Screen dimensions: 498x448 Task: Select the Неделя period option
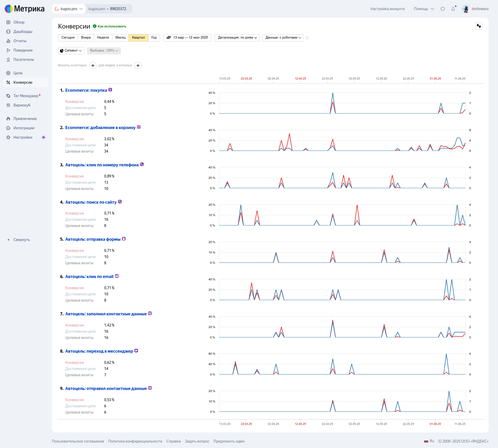[x=103, y=38]
